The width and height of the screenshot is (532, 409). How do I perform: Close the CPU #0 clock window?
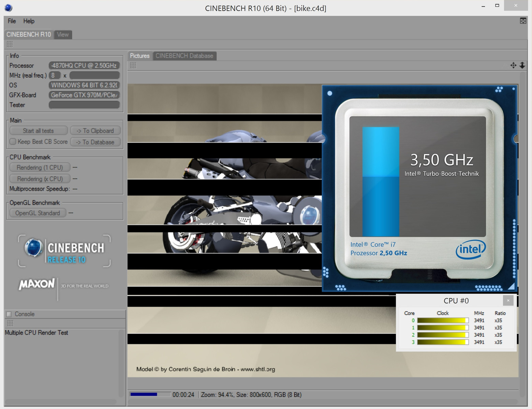(508, 301)
